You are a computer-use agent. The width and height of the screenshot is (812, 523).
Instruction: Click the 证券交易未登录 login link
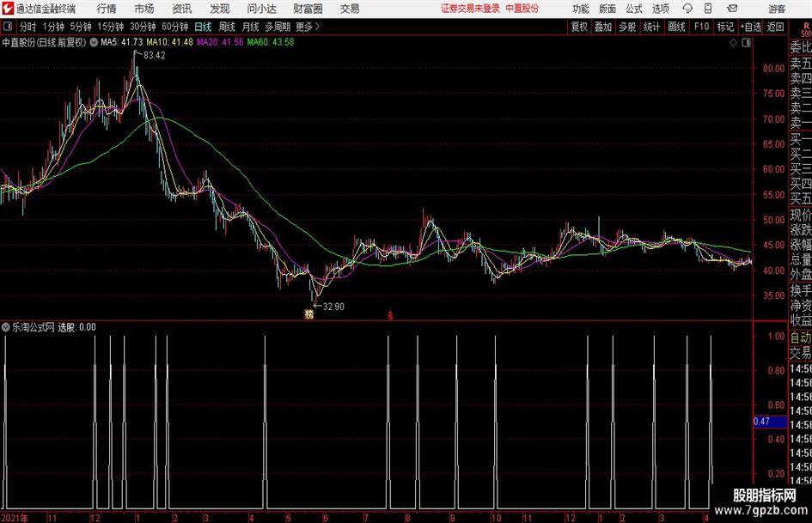coord(470,9)
